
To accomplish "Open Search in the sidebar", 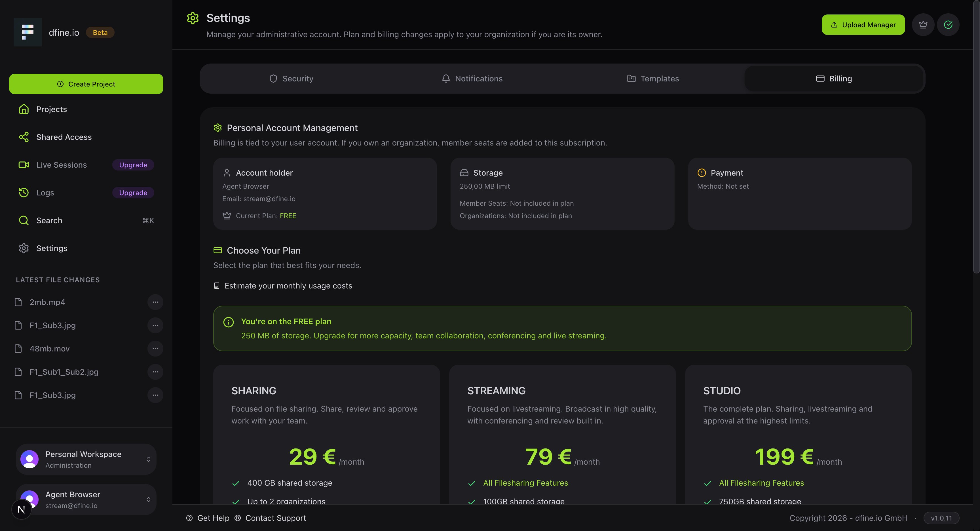I will (86, 220).
